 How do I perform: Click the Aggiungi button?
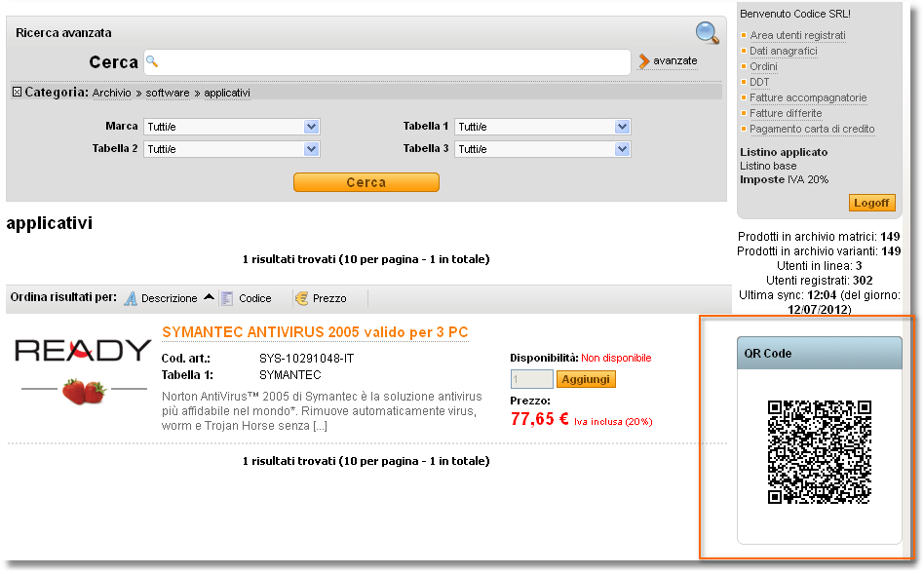pyautogui.click(x=586, y=379)
